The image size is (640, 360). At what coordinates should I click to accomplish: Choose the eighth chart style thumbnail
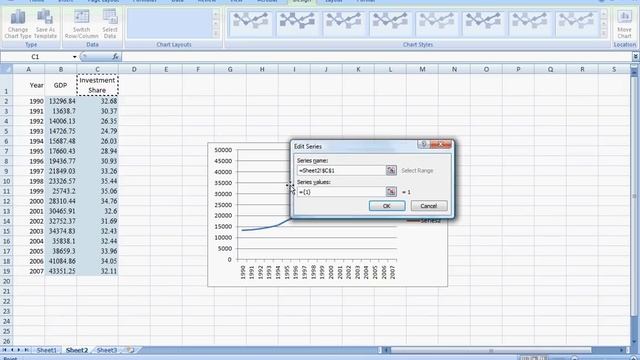point(576,24)
